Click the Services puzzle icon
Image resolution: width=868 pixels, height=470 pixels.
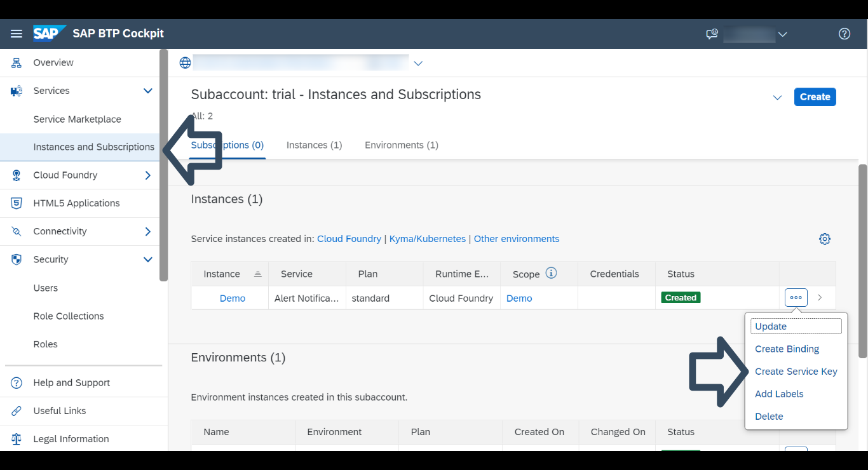pyautogui.click(x=17, y=91)
